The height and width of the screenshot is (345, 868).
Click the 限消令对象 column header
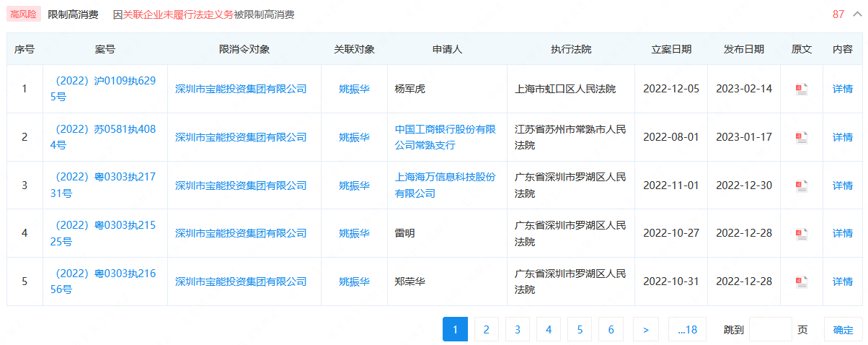[x=244, y=49]
